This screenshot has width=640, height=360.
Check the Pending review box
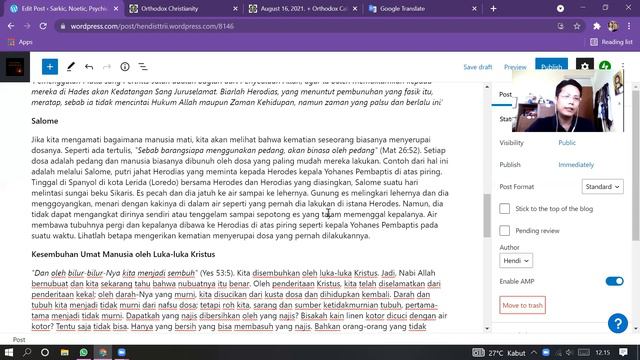[504, 231]
